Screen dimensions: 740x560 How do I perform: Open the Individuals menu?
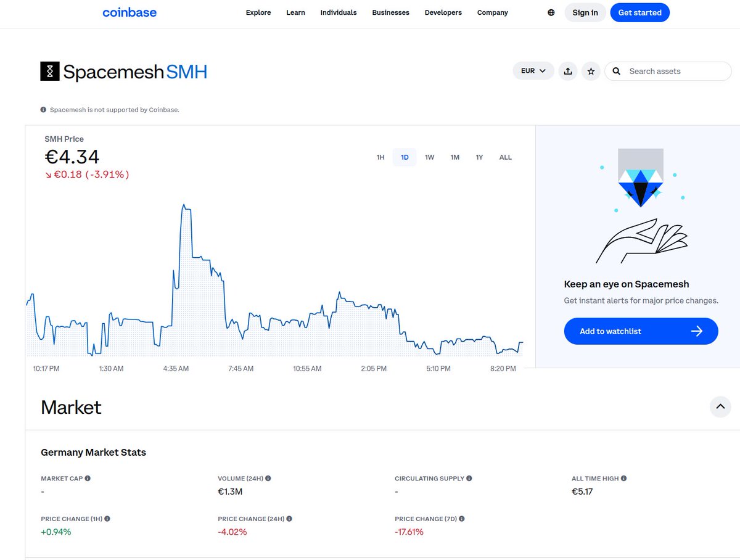coord(339,12)
